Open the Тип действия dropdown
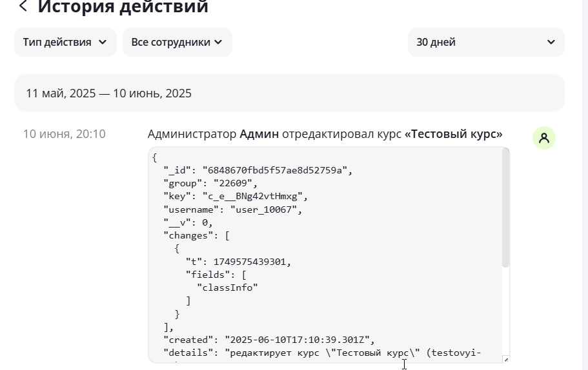 (65, 43)
